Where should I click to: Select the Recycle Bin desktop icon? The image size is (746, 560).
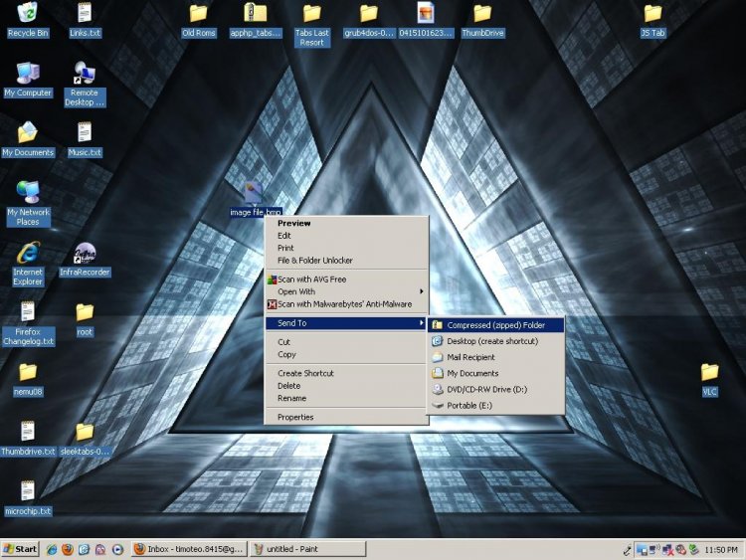pos(28,20)
